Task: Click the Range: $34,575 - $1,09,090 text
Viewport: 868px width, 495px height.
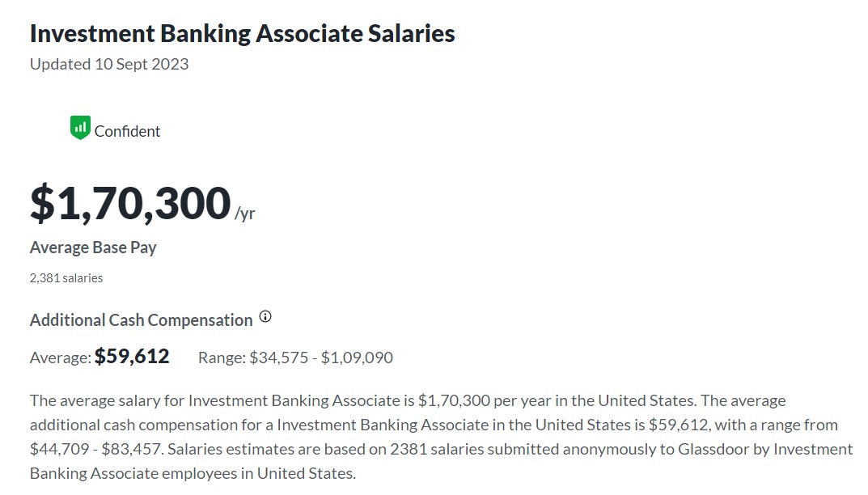Action: pos(295,357)
